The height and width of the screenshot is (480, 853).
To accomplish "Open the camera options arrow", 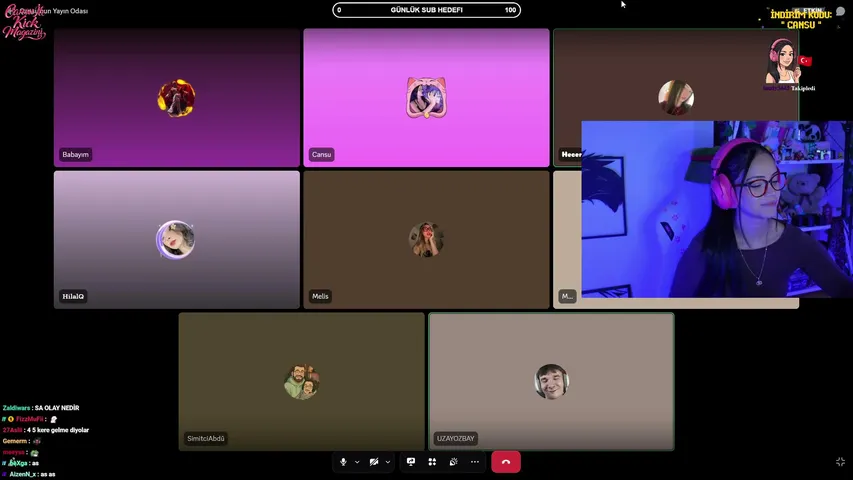I will click(388, 462).
